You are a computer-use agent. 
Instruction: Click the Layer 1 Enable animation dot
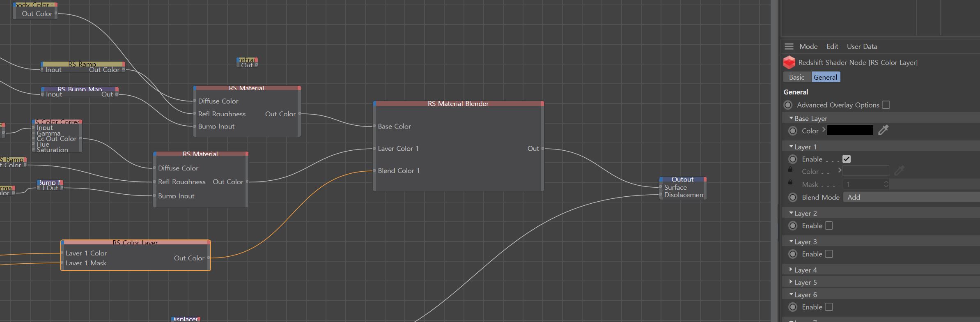pos(793,159)
